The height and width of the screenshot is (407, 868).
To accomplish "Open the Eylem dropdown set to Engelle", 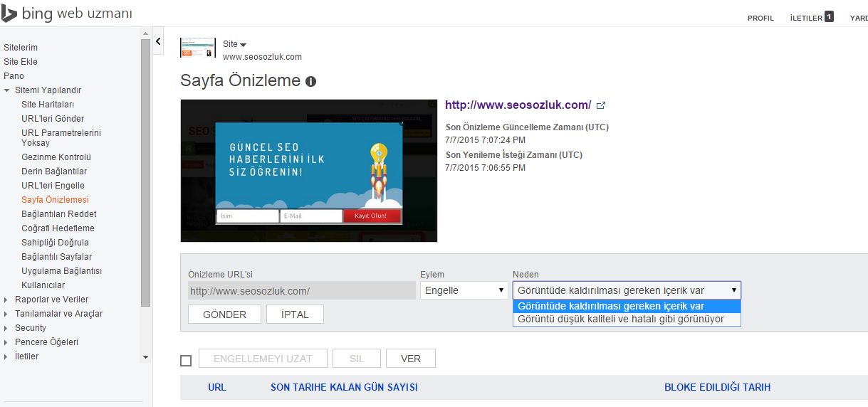I will click(x=464, y=290).
